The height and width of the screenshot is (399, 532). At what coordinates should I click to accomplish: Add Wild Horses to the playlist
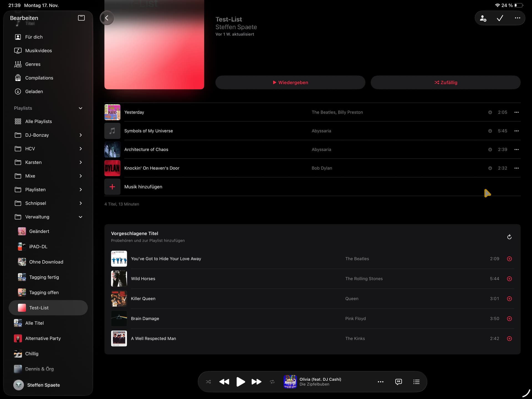click(x=509, y=279)
